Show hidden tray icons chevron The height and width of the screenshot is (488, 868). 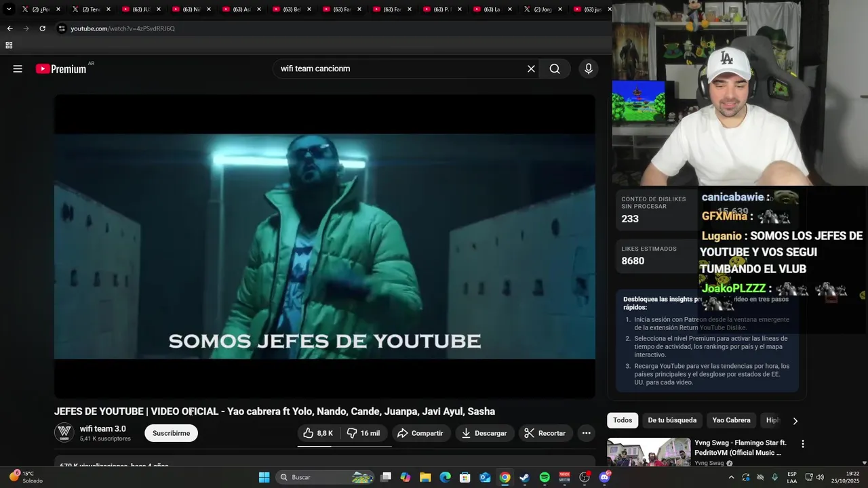(731, 477)
